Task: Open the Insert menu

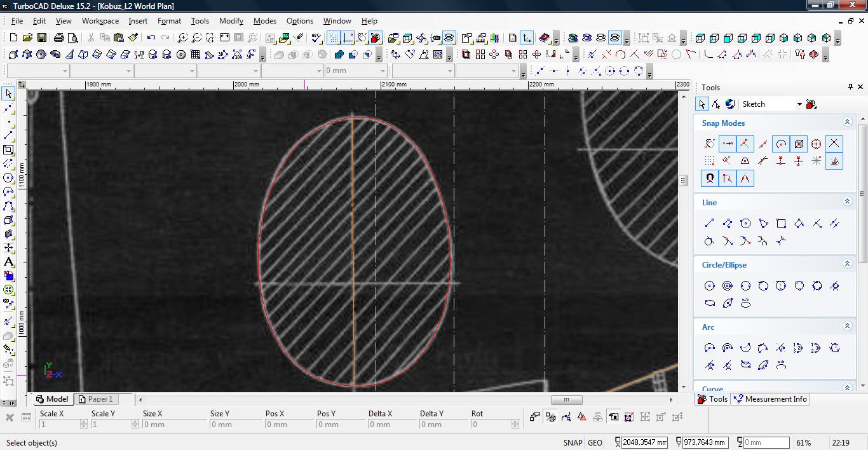Action: (x=138, y=20)
